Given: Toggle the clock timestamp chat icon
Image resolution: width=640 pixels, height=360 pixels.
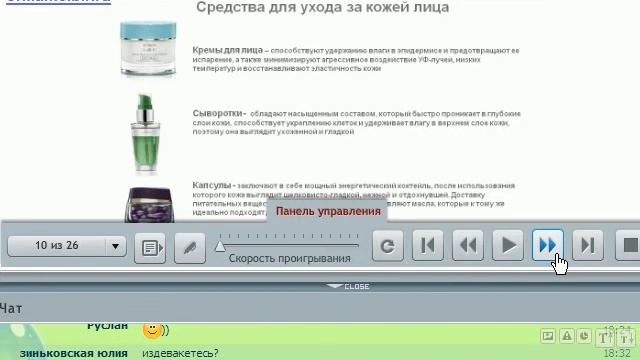Looking at the screenshot, I should tap(584, 336).
